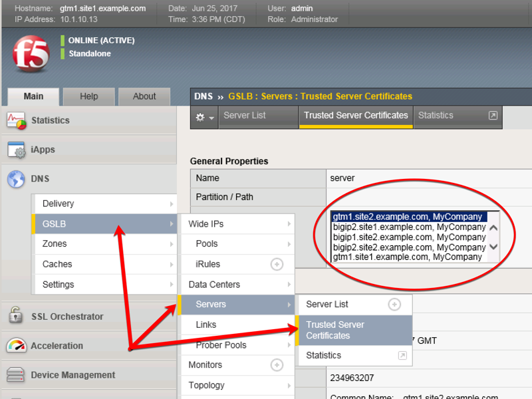This screenshot has height=399, width=532.
Task: Open the Statistics tab in the header bar
Action: coord(458,117)
